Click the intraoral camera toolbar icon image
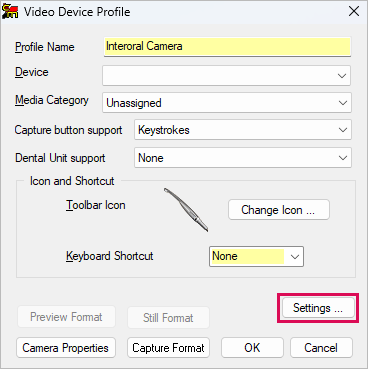 (x=186, y=210)
